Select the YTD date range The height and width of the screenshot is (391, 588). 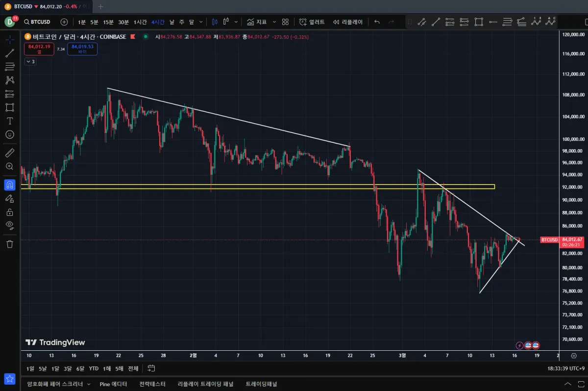(94, 368)
